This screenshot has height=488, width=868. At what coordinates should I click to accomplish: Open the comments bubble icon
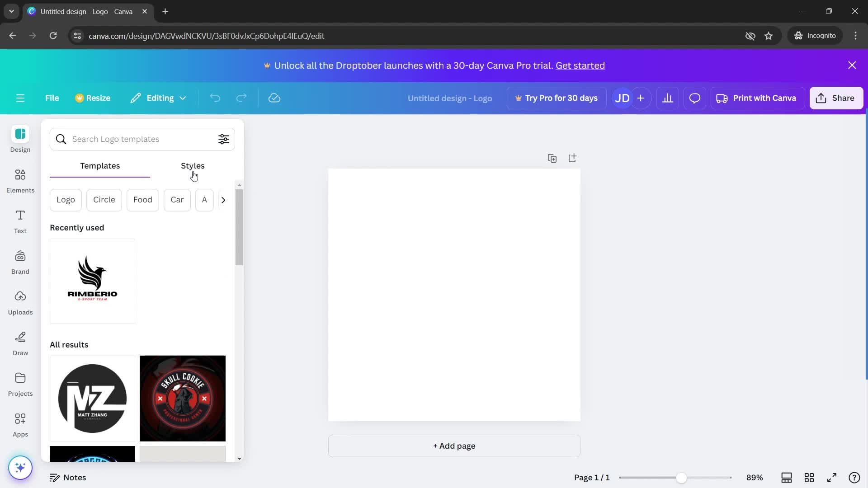(695, 98)
